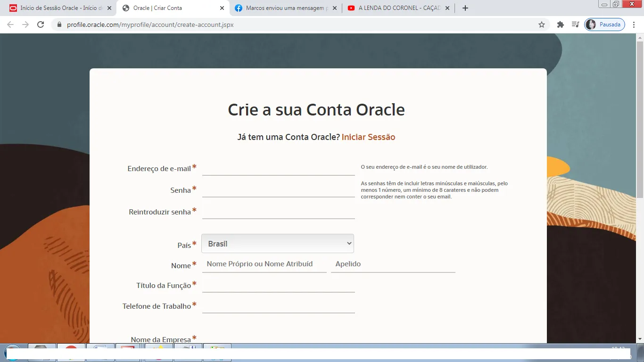The height and width of the screenshot is (362, 644).
Task: Focus the Telefone de Trabalho field
Action: pyautogui.click(x=278, y=306)
